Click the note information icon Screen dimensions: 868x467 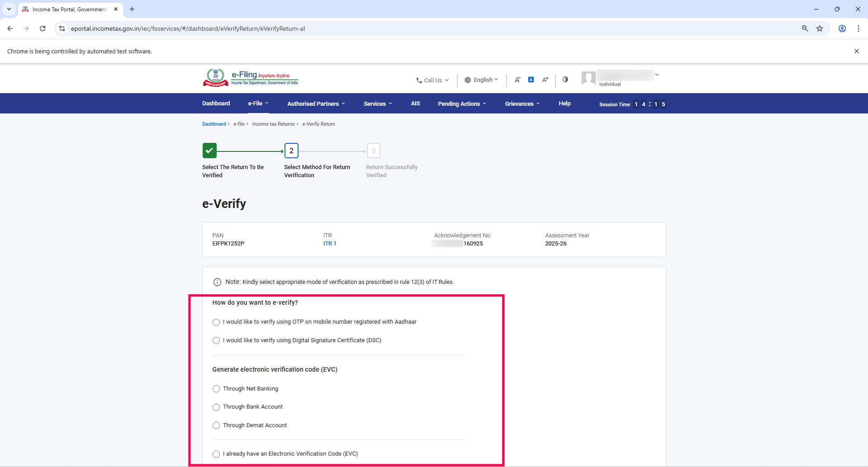[x=217, y=282]
